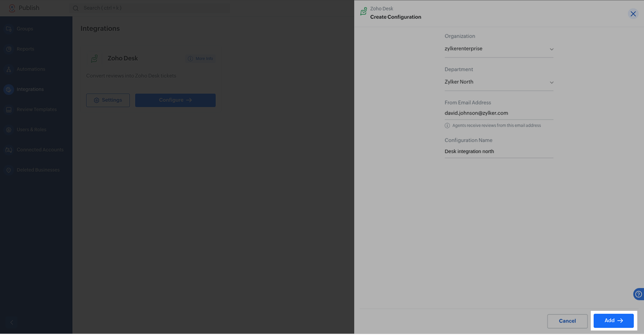This screenshot has width=644, height=335.
Task: Click the Add button
Action: pos(614,321)
